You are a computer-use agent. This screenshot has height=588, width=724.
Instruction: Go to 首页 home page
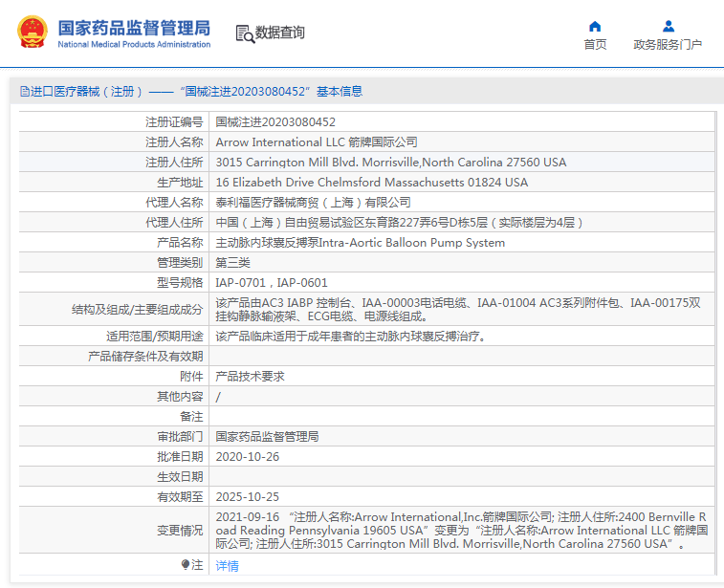(595, 44)
